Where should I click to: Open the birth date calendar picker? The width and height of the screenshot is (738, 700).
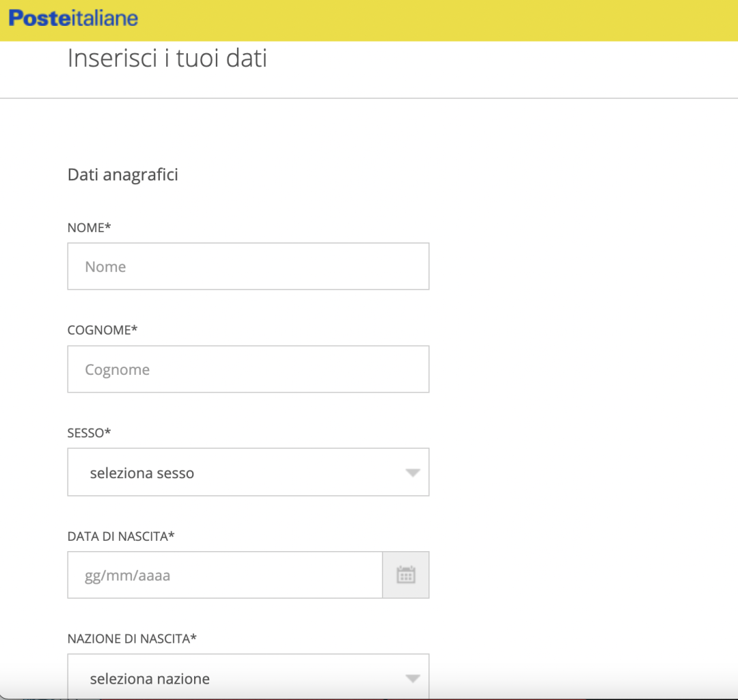point(406,575)
